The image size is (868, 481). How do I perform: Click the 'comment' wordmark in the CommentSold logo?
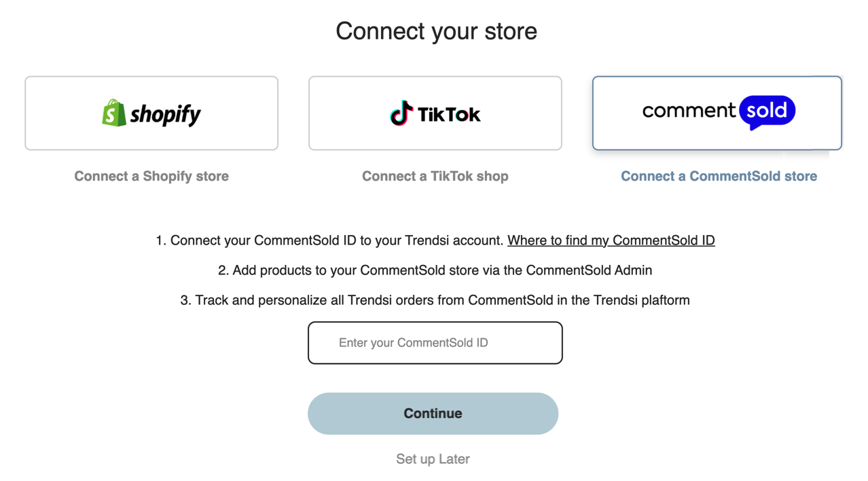[689, 111]
